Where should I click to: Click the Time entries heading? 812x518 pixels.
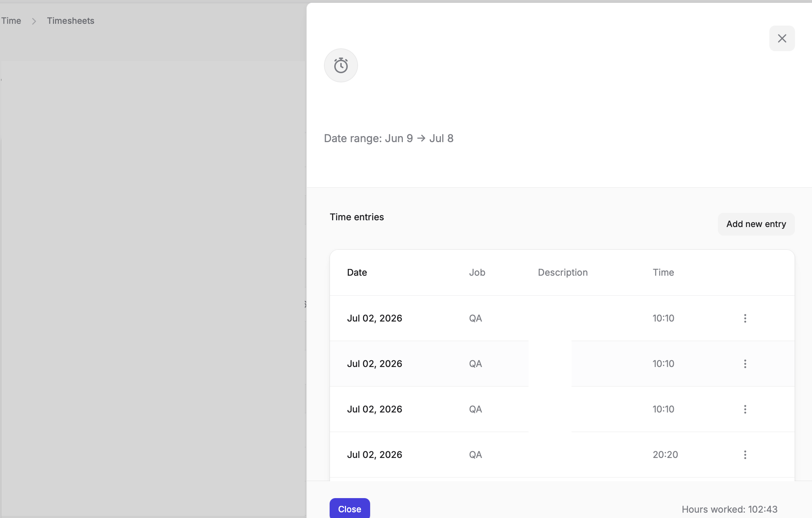pos(357,217)
